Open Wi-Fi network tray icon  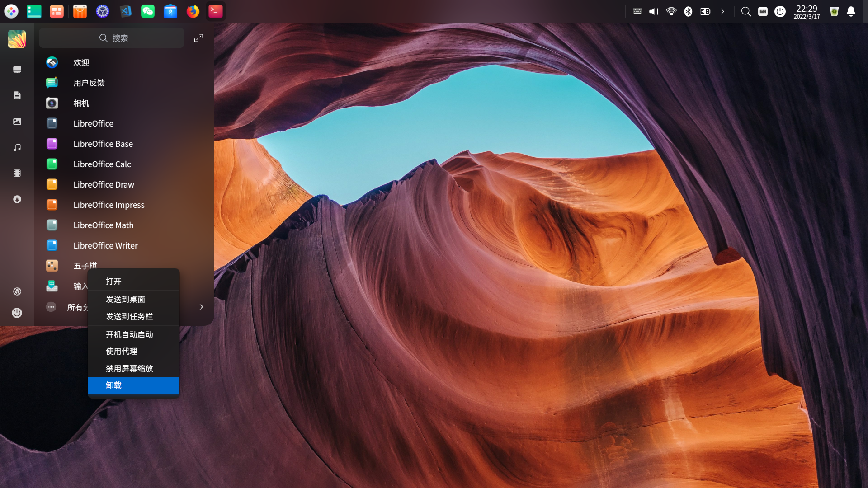coord(671,12)
